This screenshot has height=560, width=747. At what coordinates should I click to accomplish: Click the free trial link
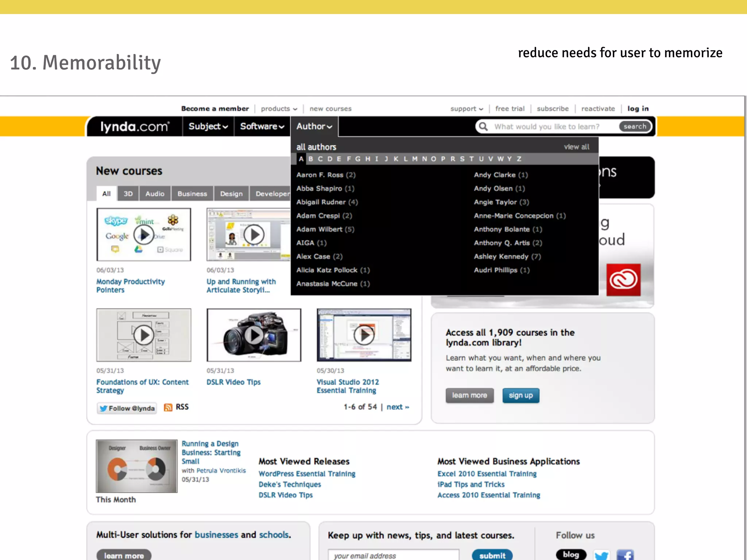[510, 109]
